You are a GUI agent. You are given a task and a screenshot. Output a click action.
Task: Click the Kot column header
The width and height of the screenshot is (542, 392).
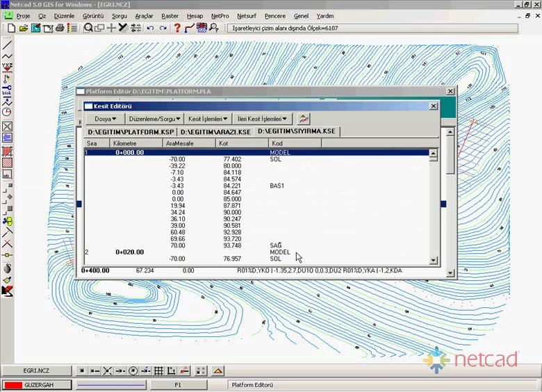(x=242, y=143)
